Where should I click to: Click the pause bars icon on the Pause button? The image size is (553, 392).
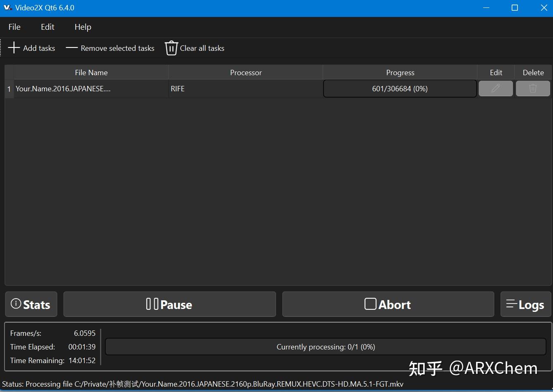click(152, 304)
